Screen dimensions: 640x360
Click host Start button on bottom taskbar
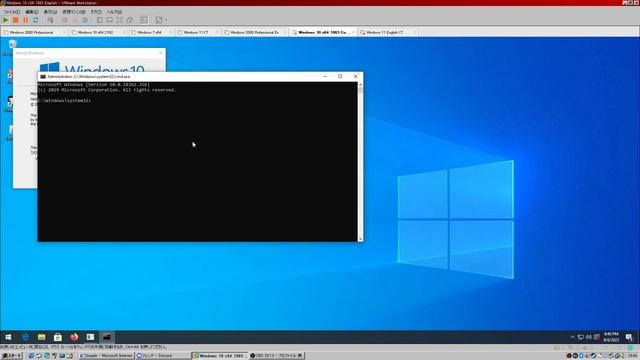click(x=12, y=356)
